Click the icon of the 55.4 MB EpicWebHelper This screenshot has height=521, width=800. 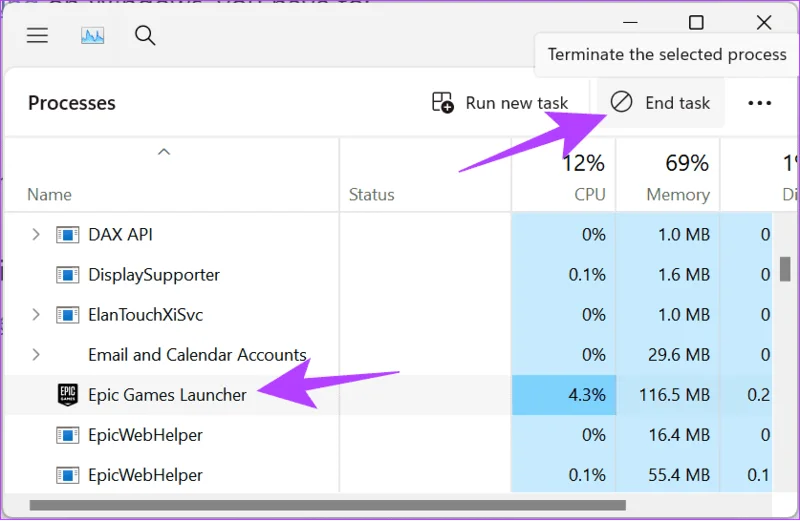pos(67,475)
